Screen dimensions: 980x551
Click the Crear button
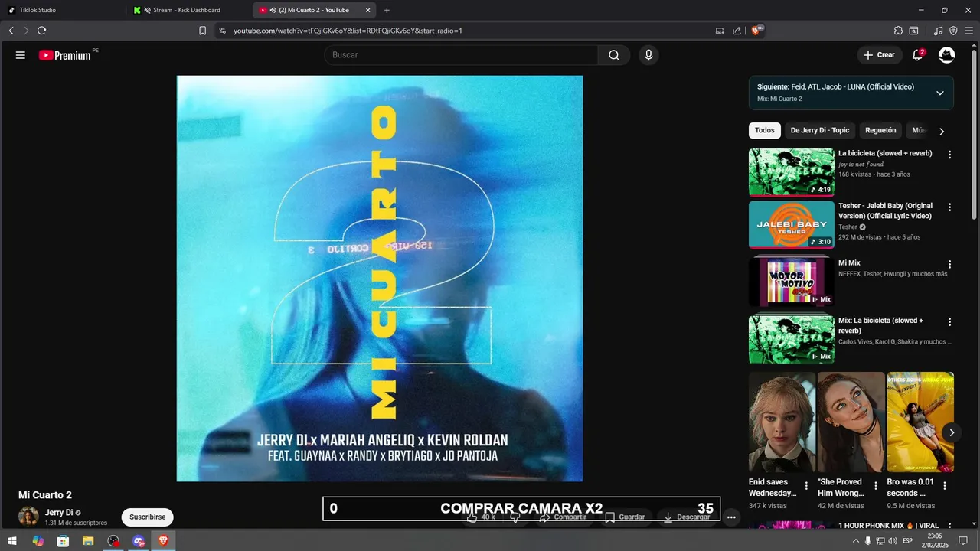(x=879, y=55)
